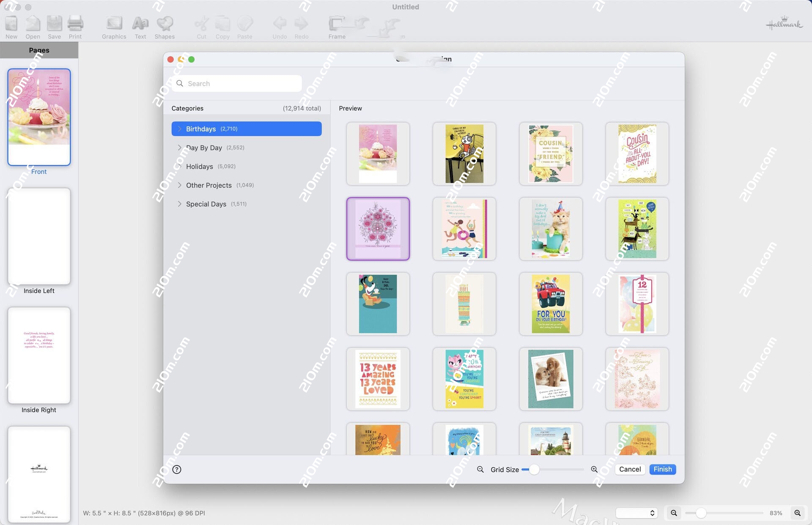This screenshot has width=812, height=525.
Task: Open the Text tool
Action: tap(140, 25)
